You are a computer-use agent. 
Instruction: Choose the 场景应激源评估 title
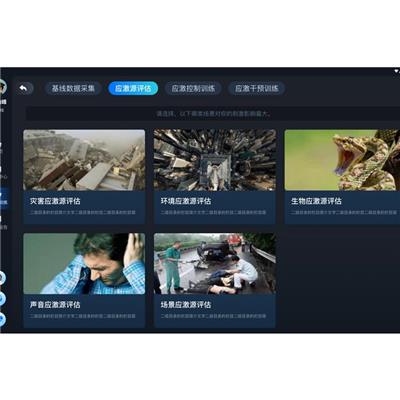(186, 305)
